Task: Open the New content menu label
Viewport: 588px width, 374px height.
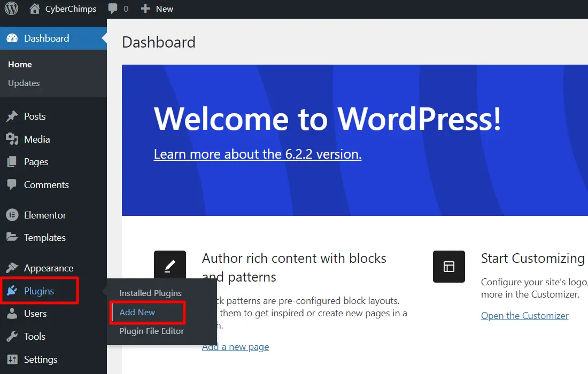Action: pyautogui.click(x=165, y=9)
